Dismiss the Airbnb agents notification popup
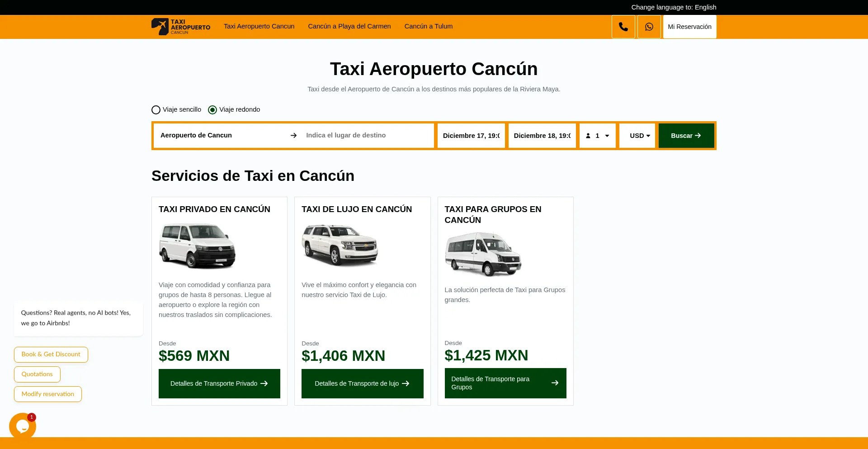 (78, 318)
